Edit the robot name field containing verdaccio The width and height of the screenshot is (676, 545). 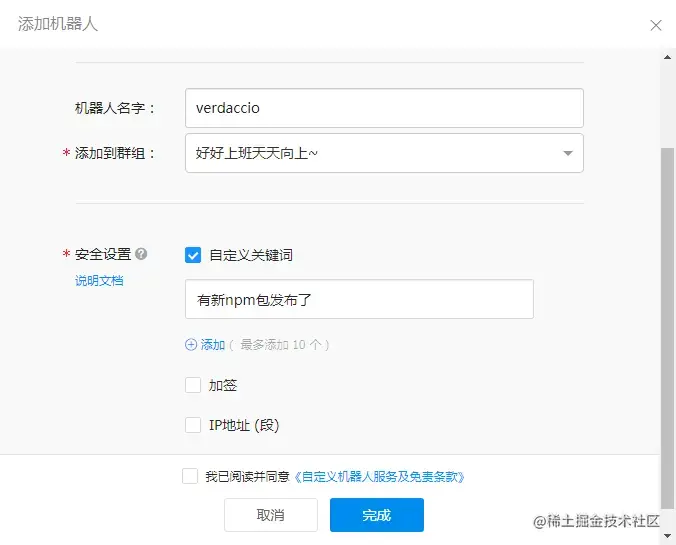[x=384, y=108]
